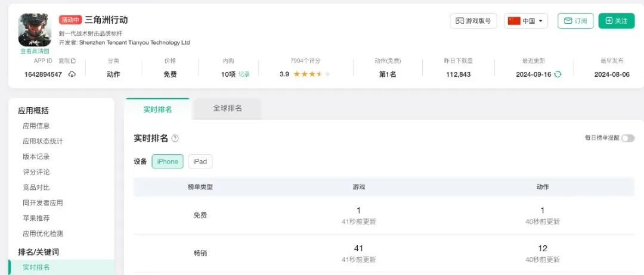Switch to the 实时排名 tab
The width and height of the screenshot is (644, 275).
point(157,110)
